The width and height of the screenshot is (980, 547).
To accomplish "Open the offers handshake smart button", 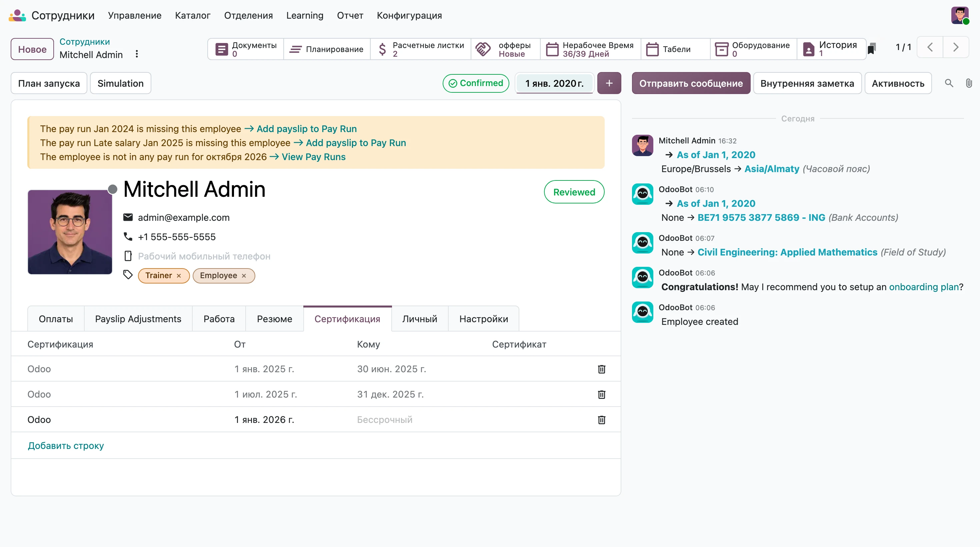I will 506,49.
